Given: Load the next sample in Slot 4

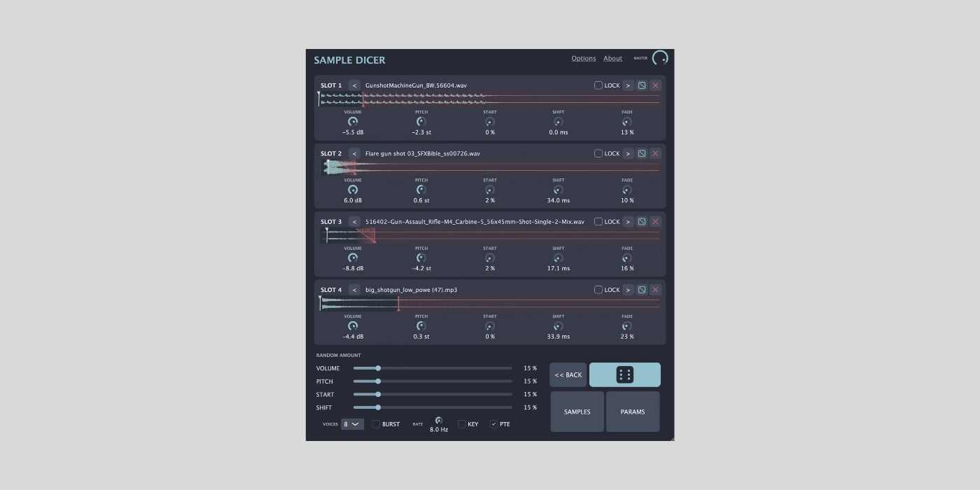Looking at the screenshot, I should click(628, 290).
